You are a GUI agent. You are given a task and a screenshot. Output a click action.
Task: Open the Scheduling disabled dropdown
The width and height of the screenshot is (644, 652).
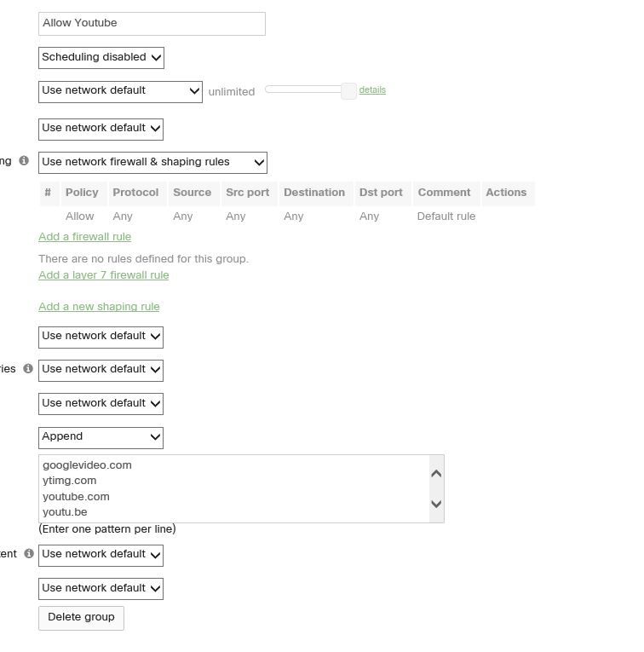click(101, 58)
